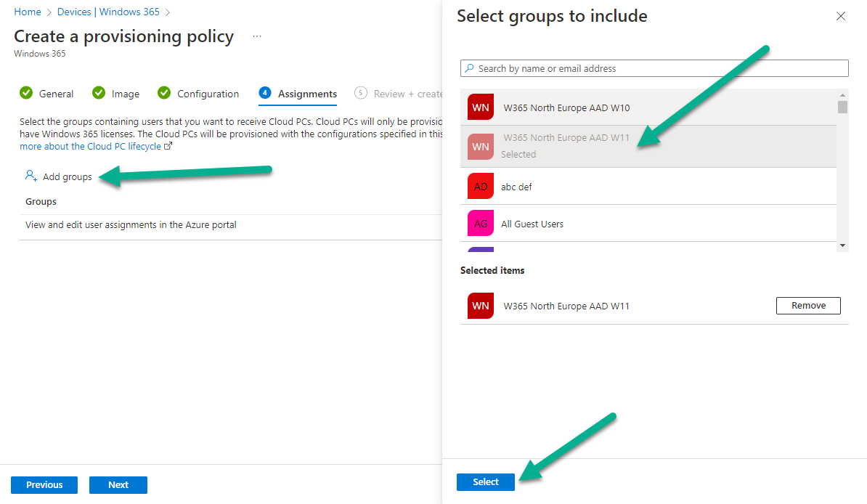Viewport: 867px width, 504px height.
Task: Click W365 North Europe AAD W11 text under Selected items
Action: (566, 306)
